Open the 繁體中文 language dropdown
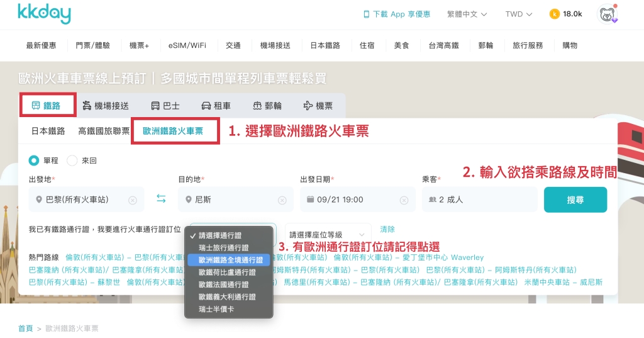The height and width of the screenshot is (338, 644). coord(467,14)
